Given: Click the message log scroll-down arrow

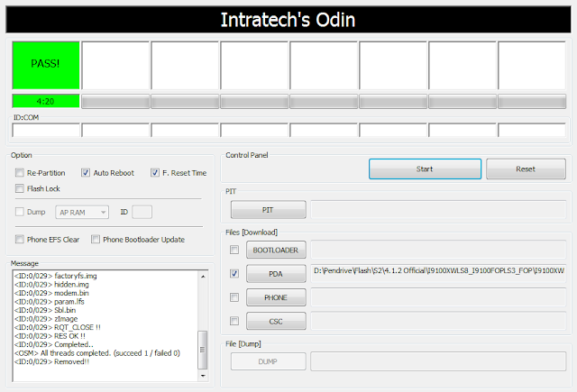Looking at the screenshot, I should (x=203, y=376).
